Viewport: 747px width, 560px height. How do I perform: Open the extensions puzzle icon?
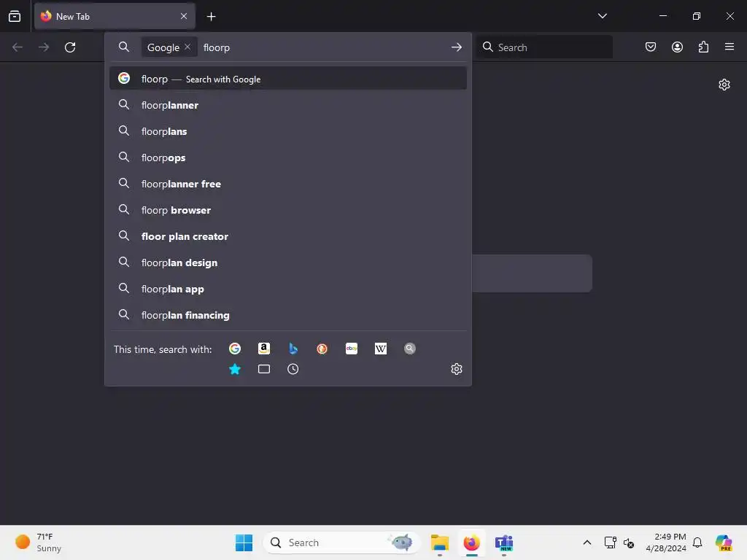point(703,47)
